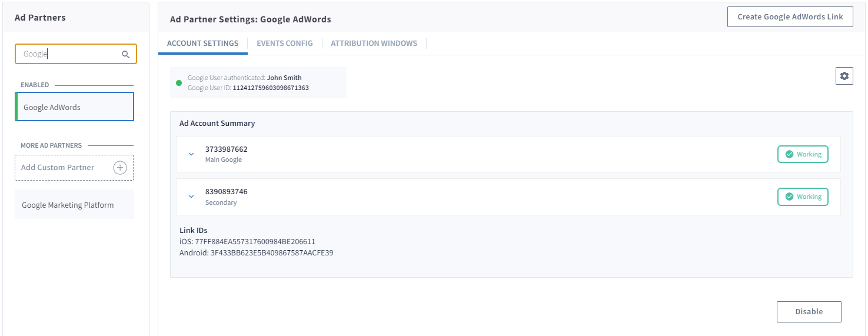Click the green authenticated status dot

(179, 83)
